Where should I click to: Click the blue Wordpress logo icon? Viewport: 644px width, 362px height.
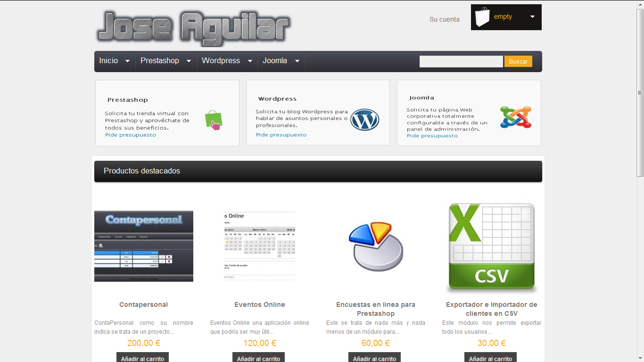coord(364,120)
